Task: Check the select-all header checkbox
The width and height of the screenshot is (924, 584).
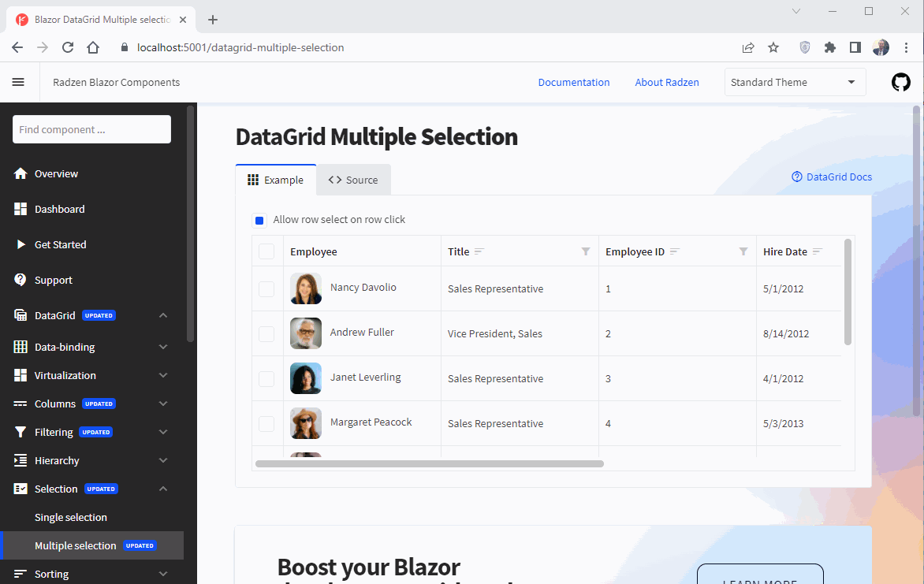Action: (x=266, y=251)
